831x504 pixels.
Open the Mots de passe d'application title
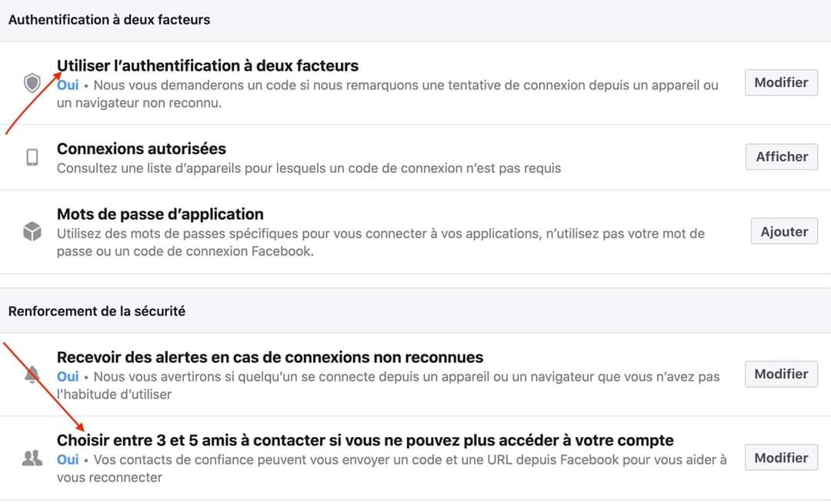pyautogui.click(x=160, y=214)
